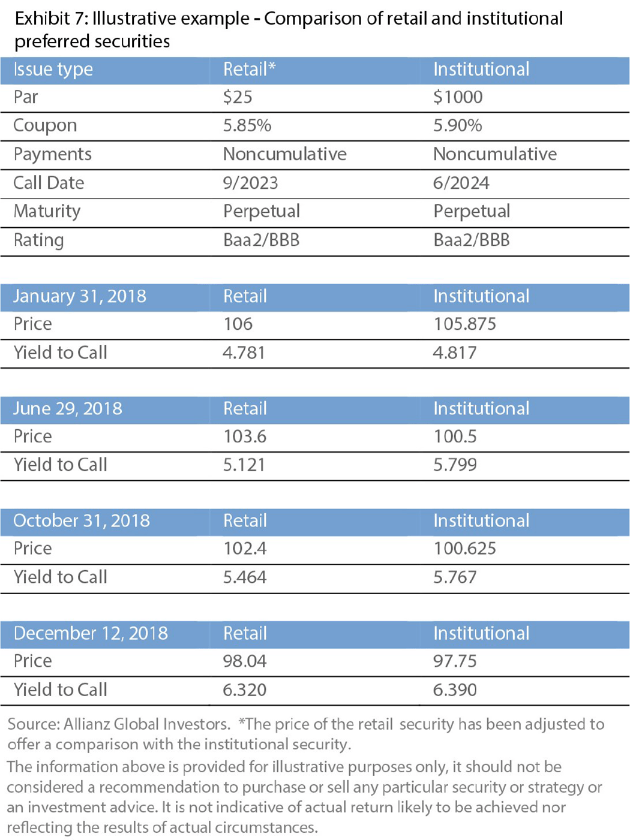630x840 pixels.
Task: Click the 6/2024 call date cell
Action: point(461,183)
